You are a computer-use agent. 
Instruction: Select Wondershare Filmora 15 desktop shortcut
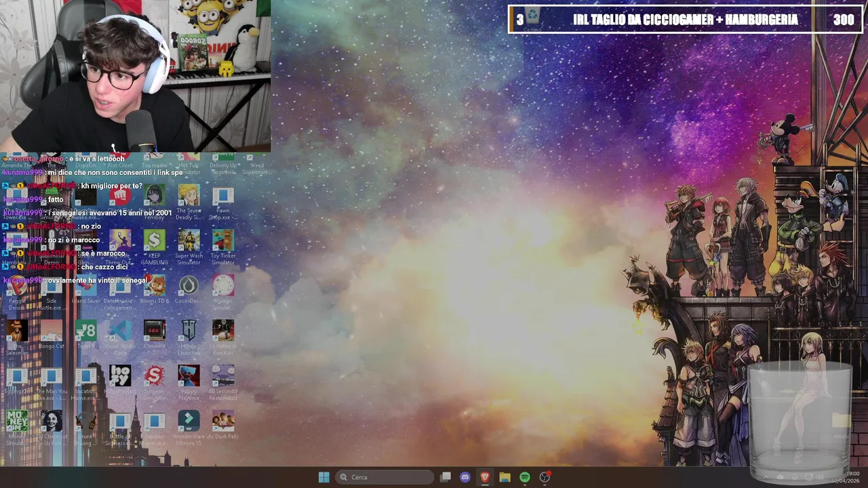[189, 428]
